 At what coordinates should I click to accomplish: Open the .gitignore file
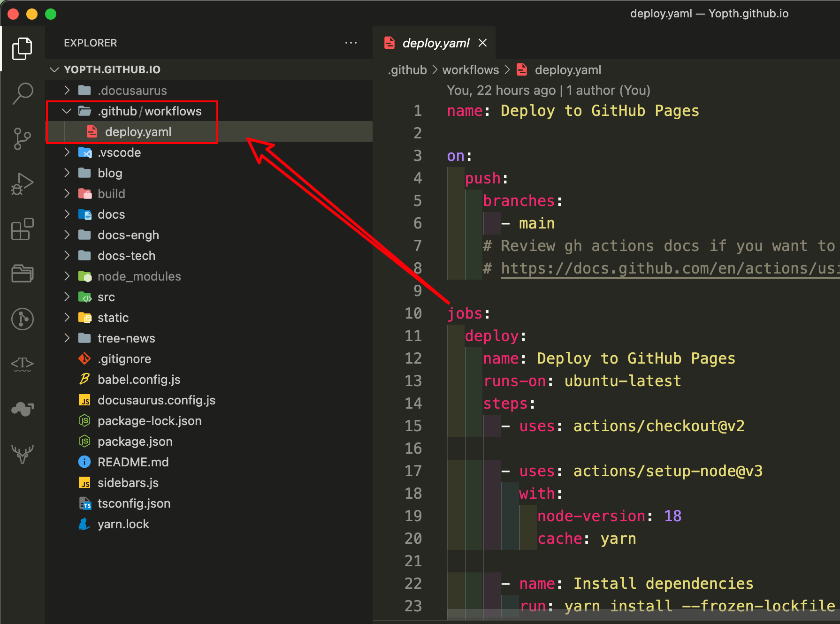coord(209,358)
